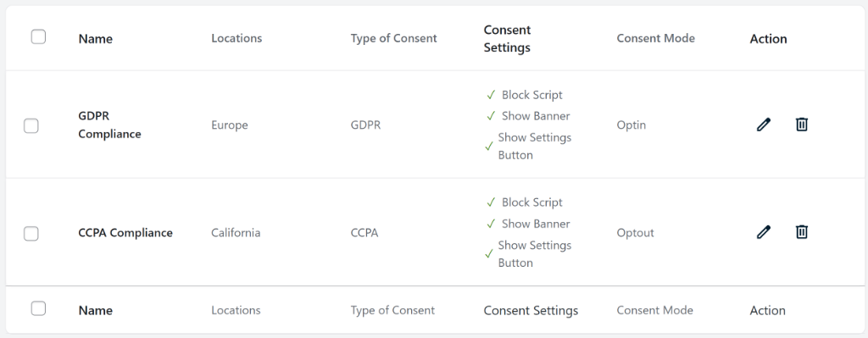The image size is (868, 338).
Task: Click the CCPA type of consent cell
Action: click(364, 232)
